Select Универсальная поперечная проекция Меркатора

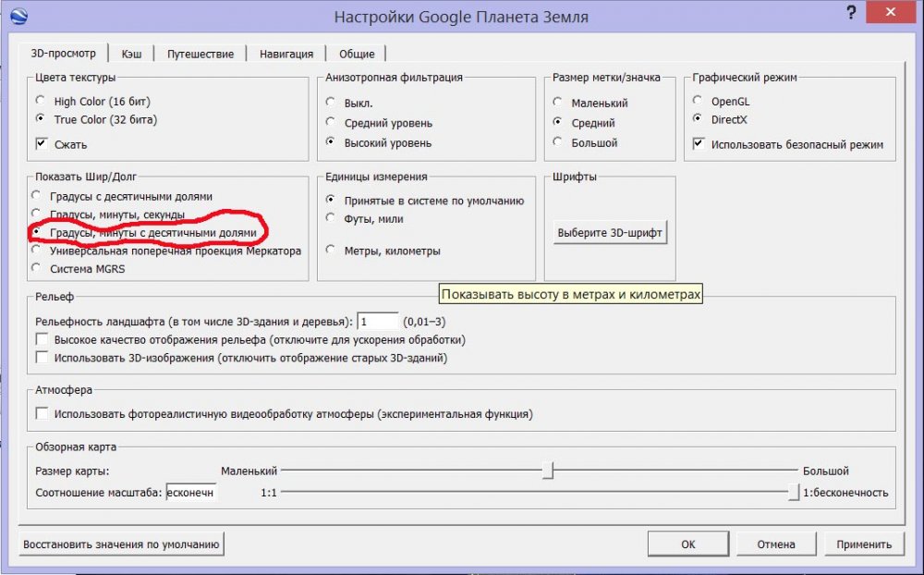tap(166, 251)
